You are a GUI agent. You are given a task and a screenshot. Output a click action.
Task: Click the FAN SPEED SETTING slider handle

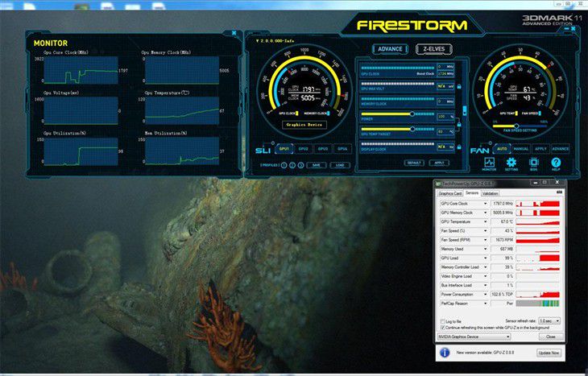(x=516, y=126)
